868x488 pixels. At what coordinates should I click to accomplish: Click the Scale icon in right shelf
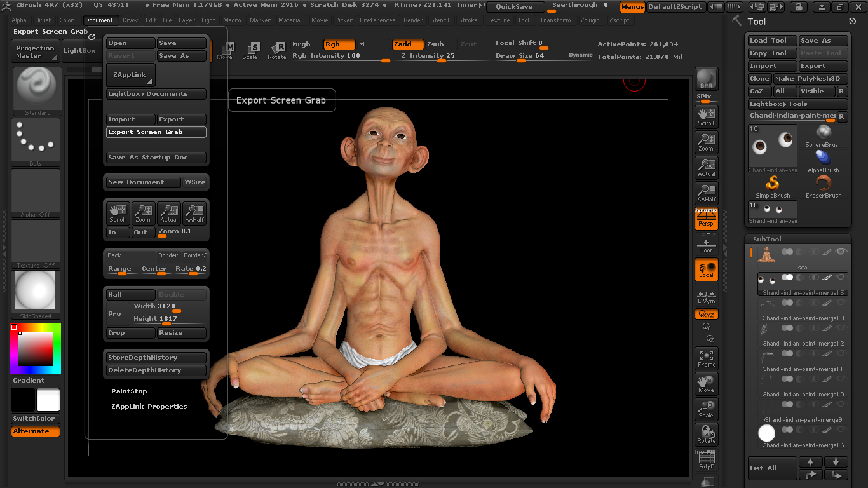[x=707, y=409]
